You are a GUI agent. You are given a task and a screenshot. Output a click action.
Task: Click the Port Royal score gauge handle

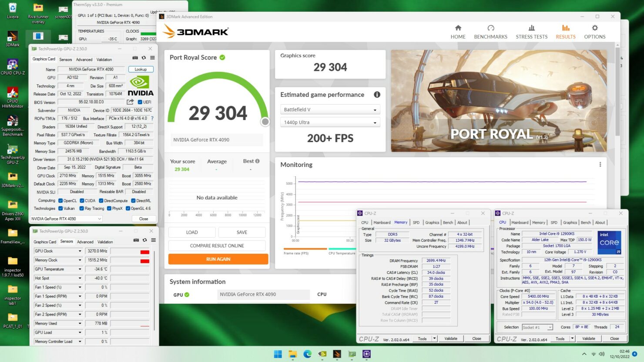click(265, 122)
